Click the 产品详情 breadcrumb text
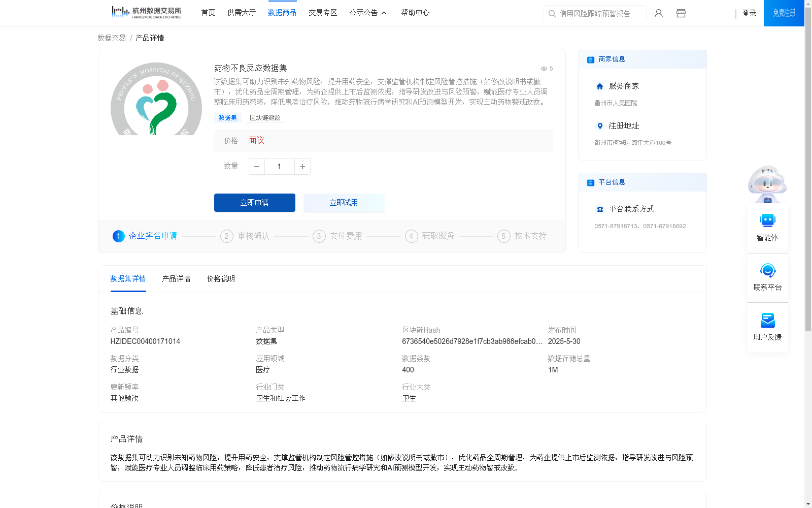This screenshot has width=812, height=508. tap(150, 38)
